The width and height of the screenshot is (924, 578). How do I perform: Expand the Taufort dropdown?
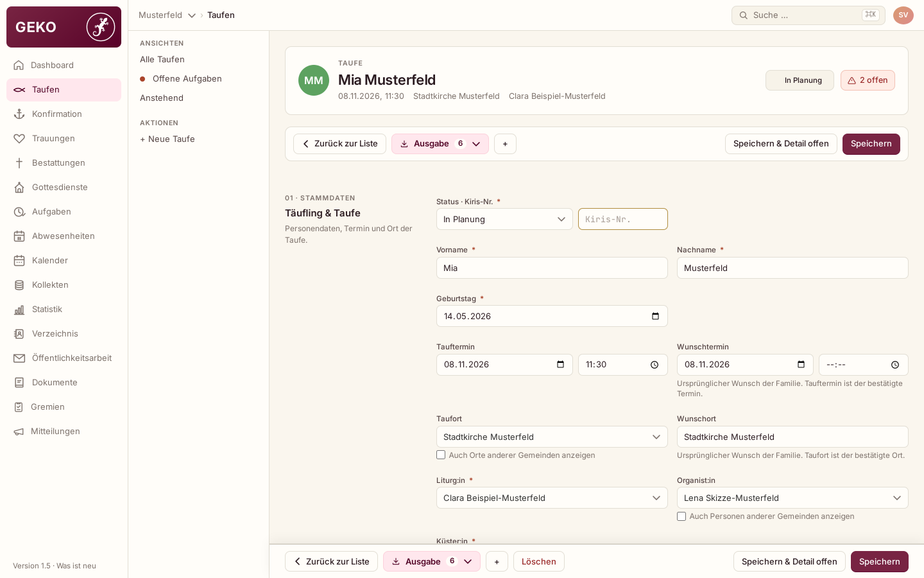(552, 437)
